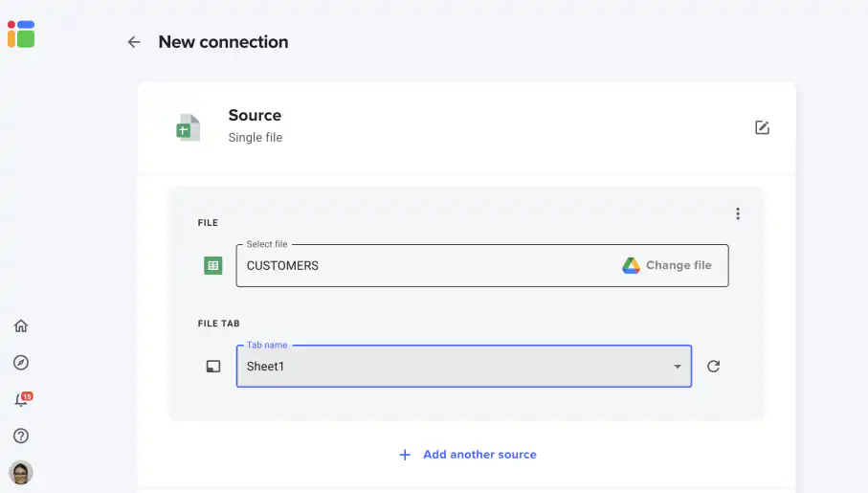
Task: Click the New connection heading
Action: click(x=223, y=42)
